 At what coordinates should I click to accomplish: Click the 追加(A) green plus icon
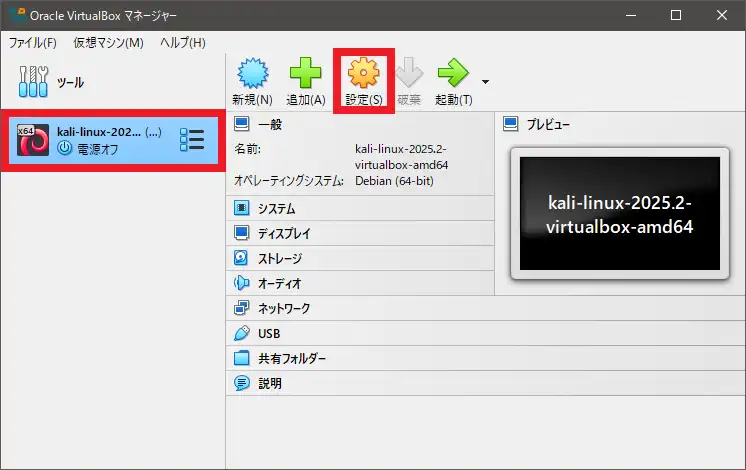305,73
